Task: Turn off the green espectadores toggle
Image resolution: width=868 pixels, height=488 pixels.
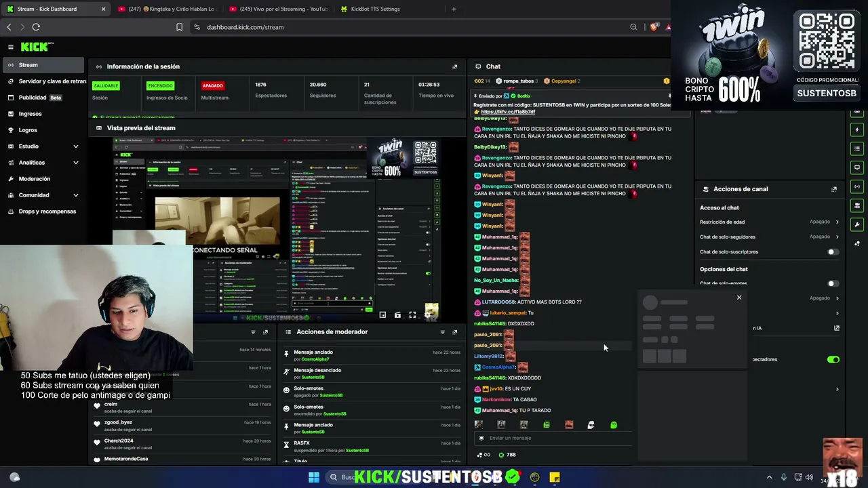Action: pos(833,360)
